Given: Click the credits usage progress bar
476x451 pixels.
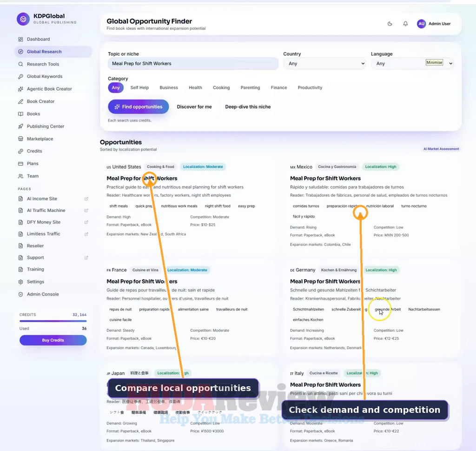Looking at the screenshot, I should coord(53,321).
